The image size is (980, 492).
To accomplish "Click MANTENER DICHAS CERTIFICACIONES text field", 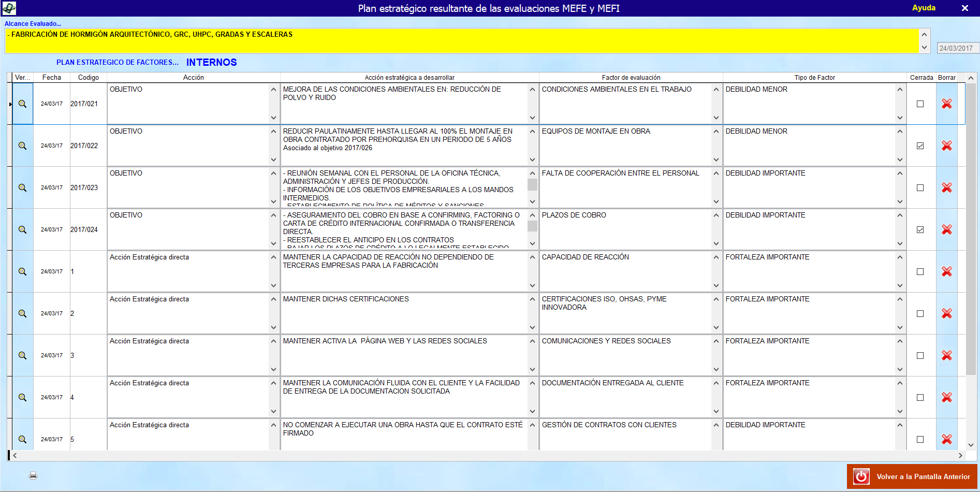I will coord(404,313).
